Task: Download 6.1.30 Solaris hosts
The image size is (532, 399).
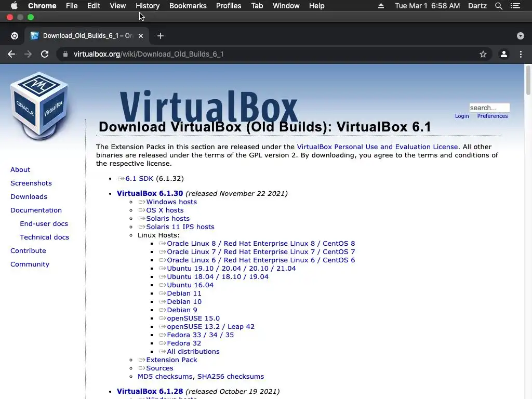Action: [x=168, y=219]
